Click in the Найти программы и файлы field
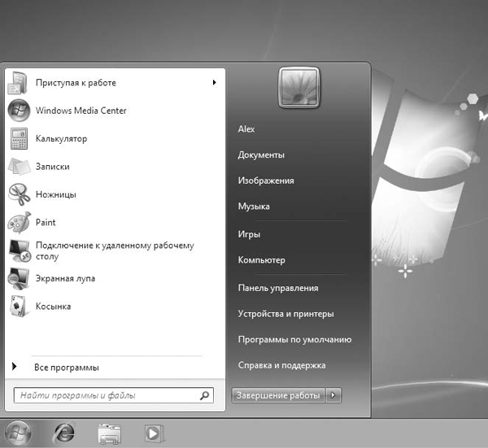488x448 pixels. tap(114, 395)
